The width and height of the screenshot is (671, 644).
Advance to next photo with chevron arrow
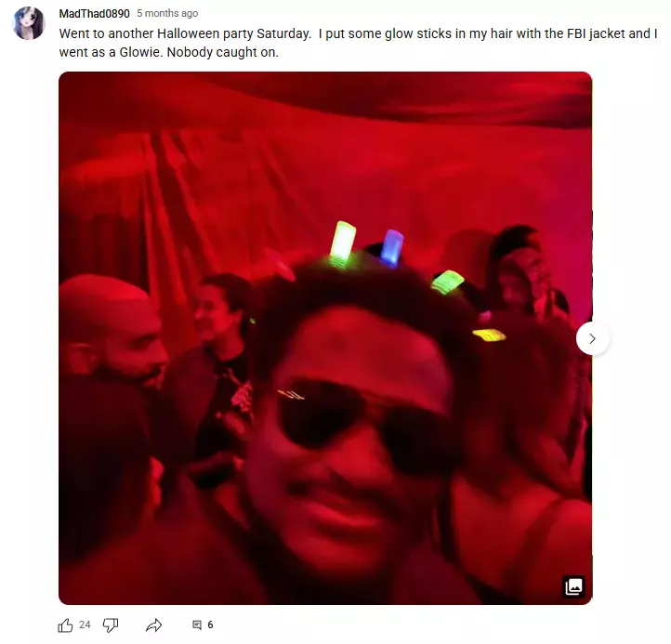(x=592, y=339)
